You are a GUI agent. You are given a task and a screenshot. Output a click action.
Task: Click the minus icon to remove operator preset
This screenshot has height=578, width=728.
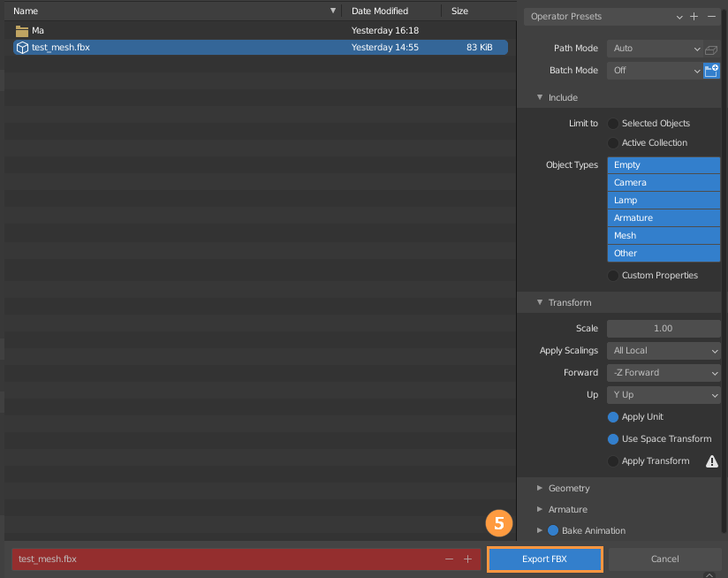[x=712, y=17]
